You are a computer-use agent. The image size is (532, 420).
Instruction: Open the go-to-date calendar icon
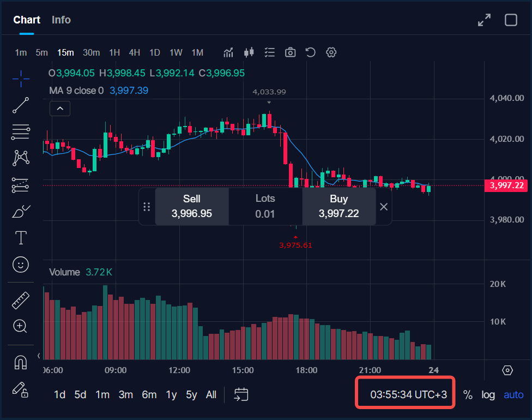pyautogui.click(x=241, y=394)
